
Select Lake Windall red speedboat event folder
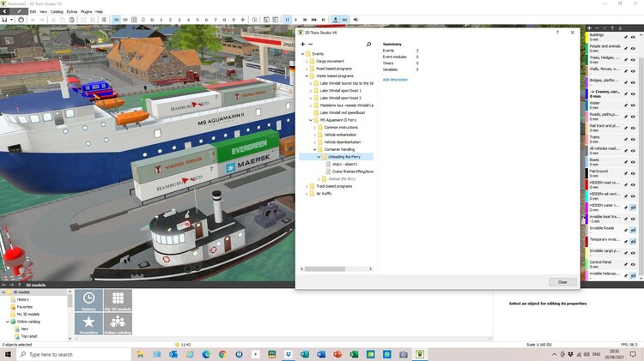342,112
